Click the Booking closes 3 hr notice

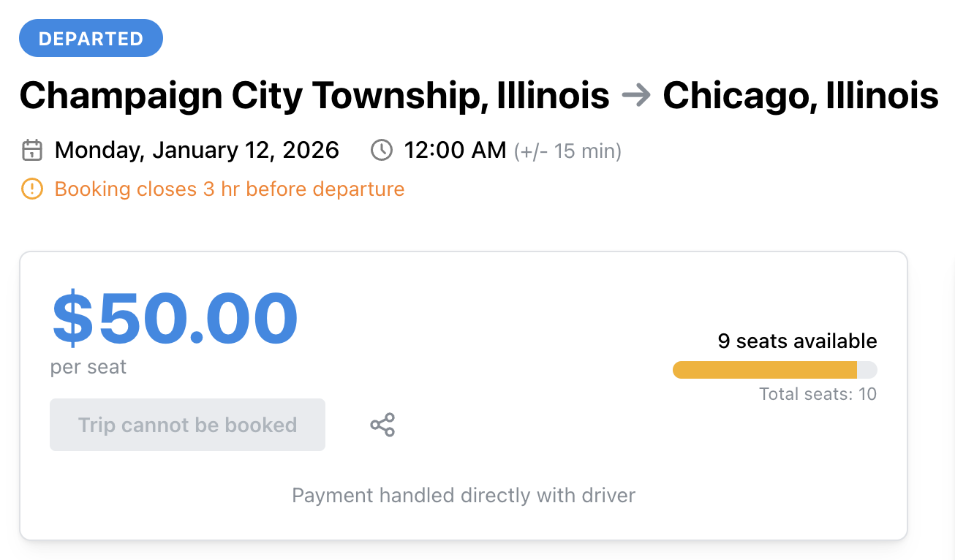pos(229,189)
